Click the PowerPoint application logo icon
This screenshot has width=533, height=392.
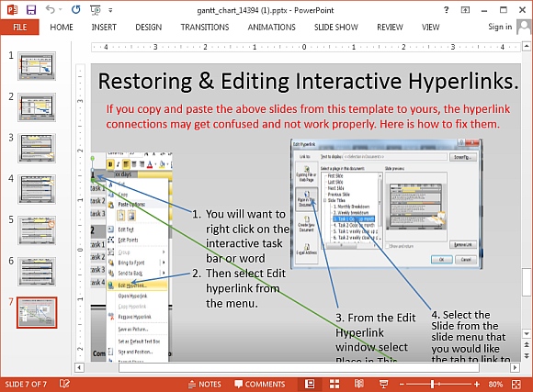click(x=12, y=9)
